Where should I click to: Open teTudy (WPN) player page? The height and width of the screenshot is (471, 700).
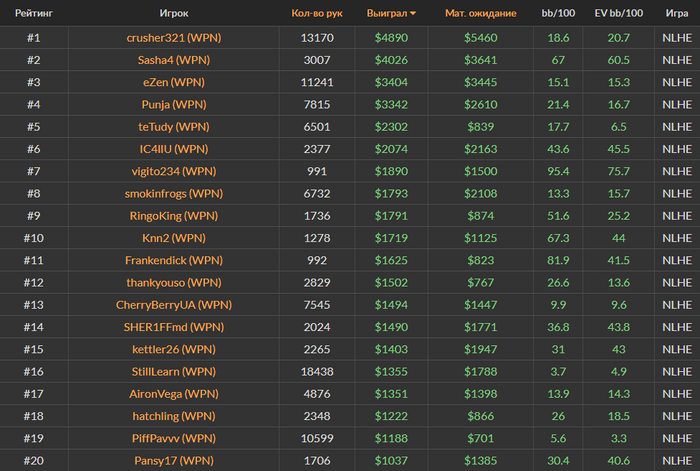pyautogui.click(x=174, y=127)
